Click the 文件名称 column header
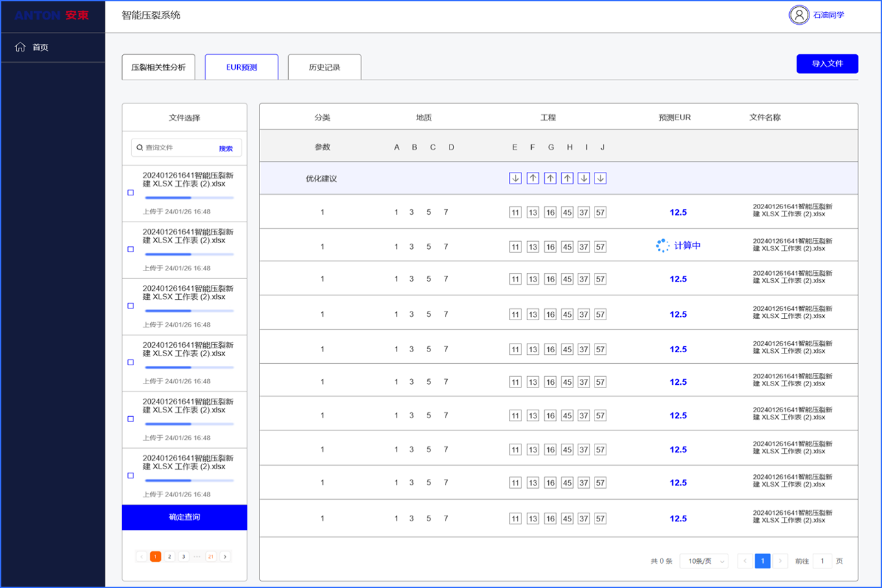This screenshot has height=588, width=882. 765,118
